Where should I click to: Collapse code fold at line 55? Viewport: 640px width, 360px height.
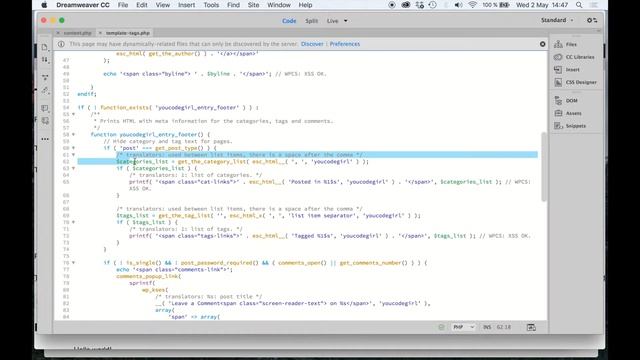tap(73, 114)
